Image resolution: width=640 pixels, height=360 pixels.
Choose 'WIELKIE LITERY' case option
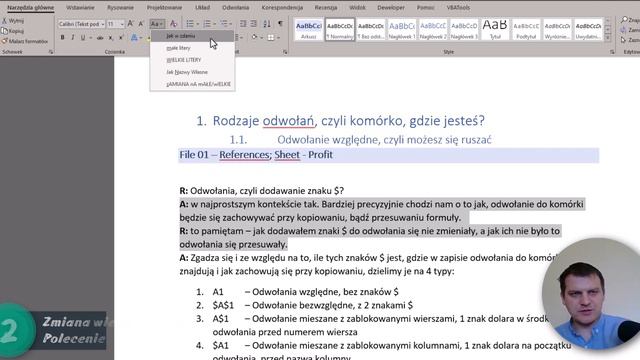[192, 60]
